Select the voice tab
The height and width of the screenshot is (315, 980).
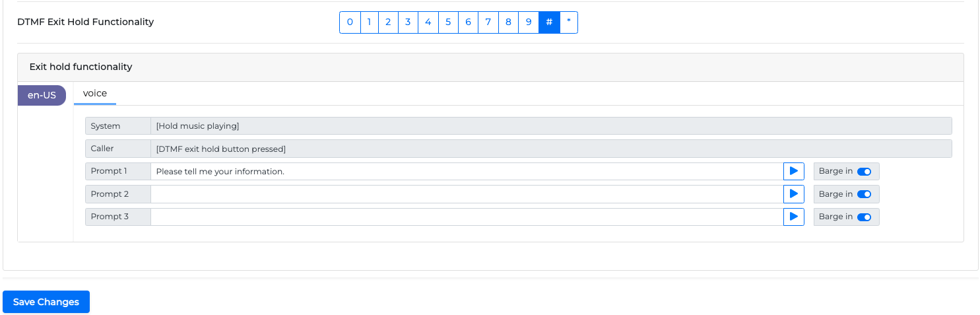coord(95,94)
